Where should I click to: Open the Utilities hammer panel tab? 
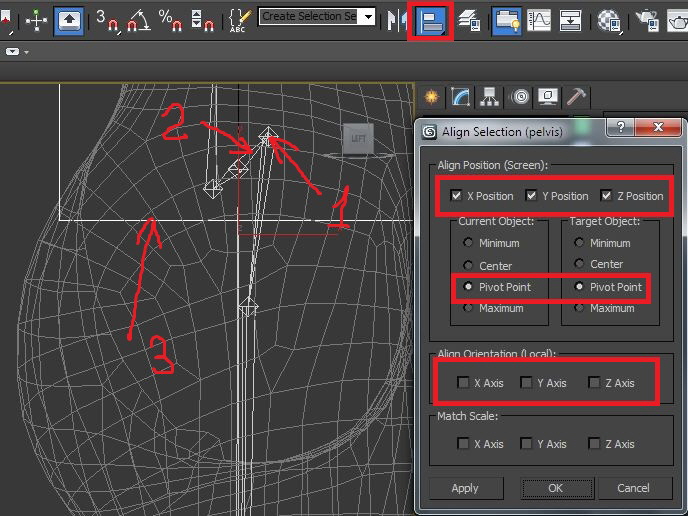[x=576, y=97]
